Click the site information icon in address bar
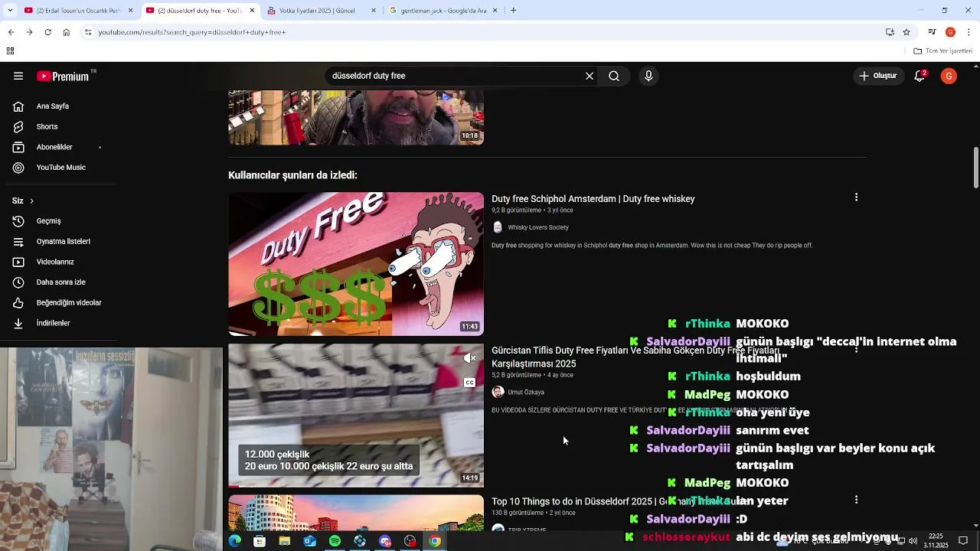 [x=88, y=32]
